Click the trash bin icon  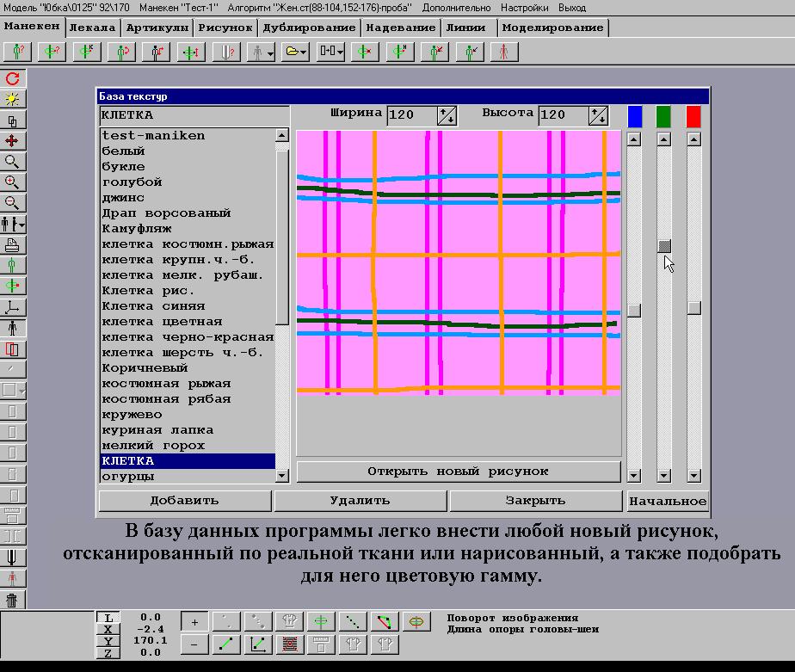(x=12, y=600)
